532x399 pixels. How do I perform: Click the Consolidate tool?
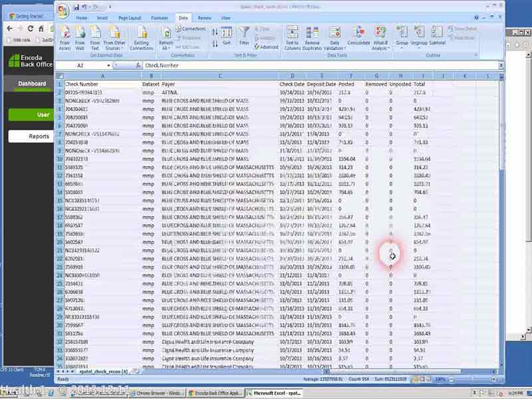pos(358,36)
